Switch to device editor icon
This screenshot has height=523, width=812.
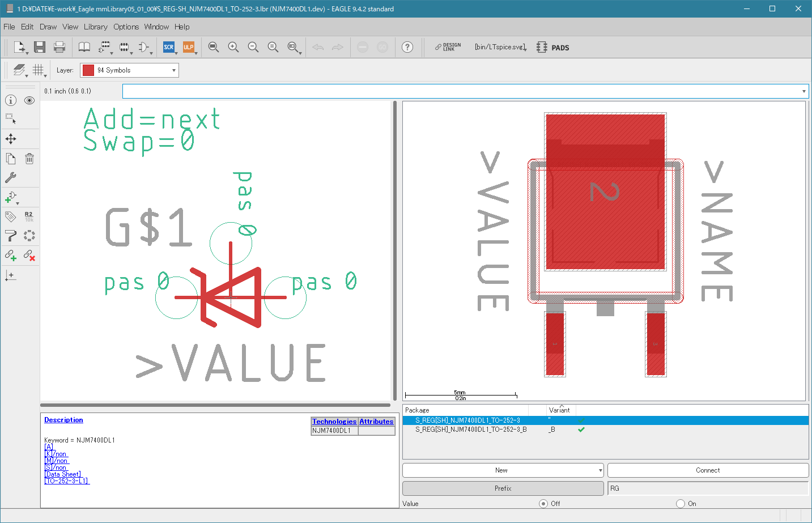(x=105, y=47)
